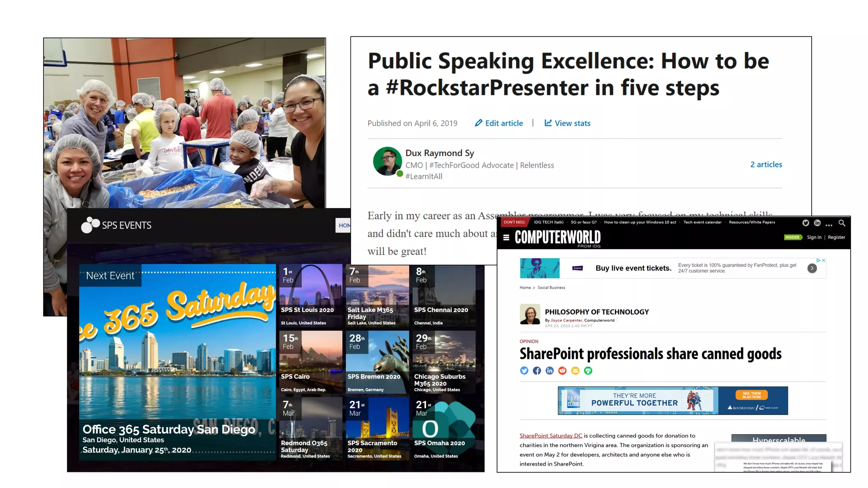The width and height of the screenshot is (868, 488).
Task: Click the Computerworld search magnifier icon
Action: tap(842, 223)
